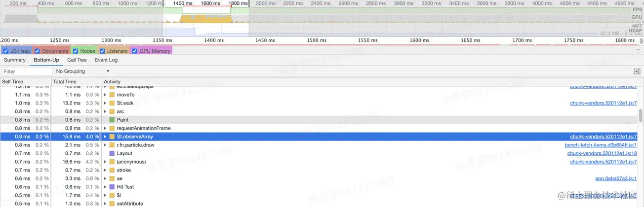
Task: Click the purple Hit Test category icon
Action: pyautogui.click(x=112, y=187)
